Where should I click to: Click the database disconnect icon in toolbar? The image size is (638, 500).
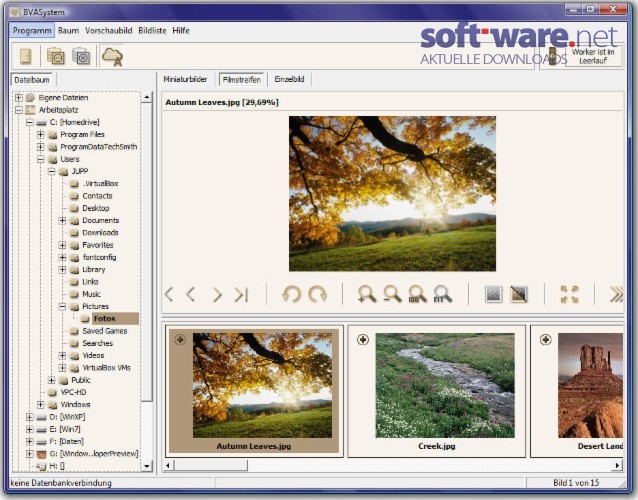pos(81,56)
